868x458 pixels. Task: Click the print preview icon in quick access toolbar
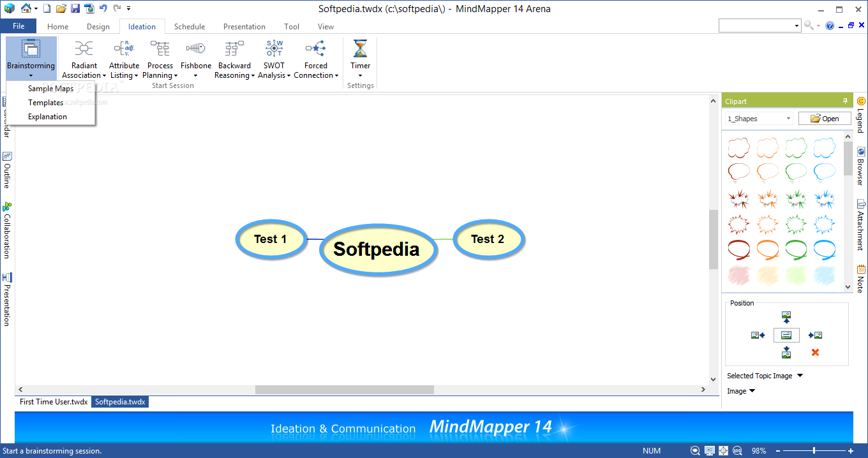(x=89, y=8)
